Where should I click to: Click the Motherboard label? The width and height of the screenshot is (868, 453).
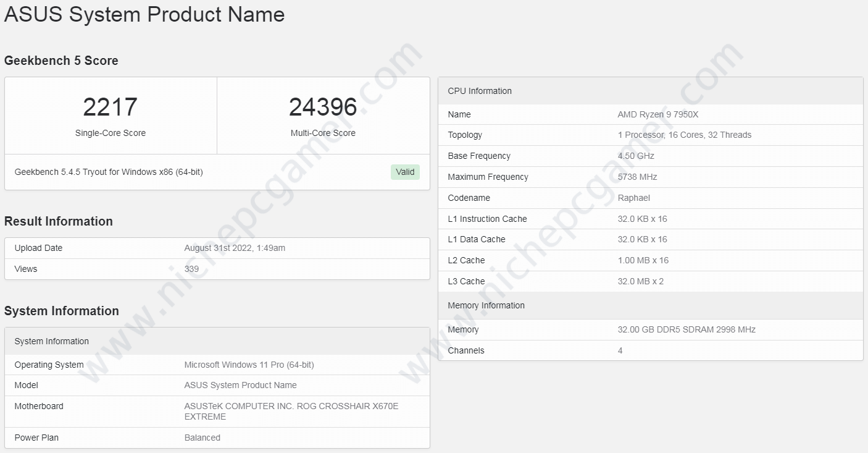39,406
